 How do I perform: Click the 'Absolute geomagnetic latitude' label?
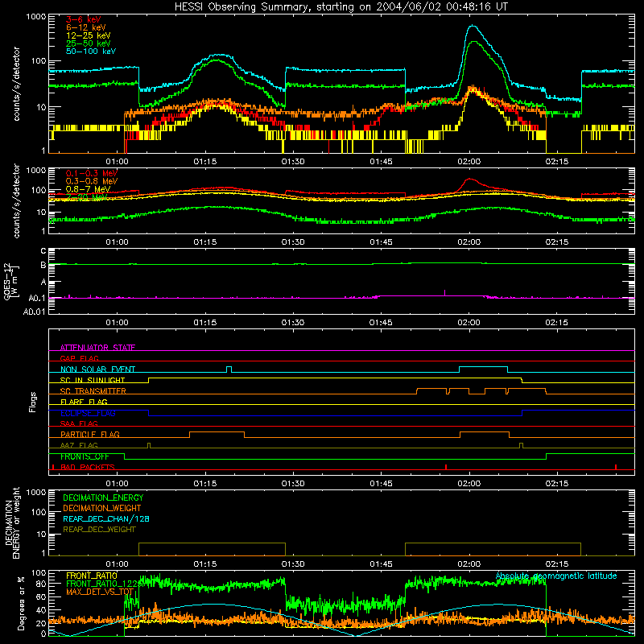[x=556, y=576]
